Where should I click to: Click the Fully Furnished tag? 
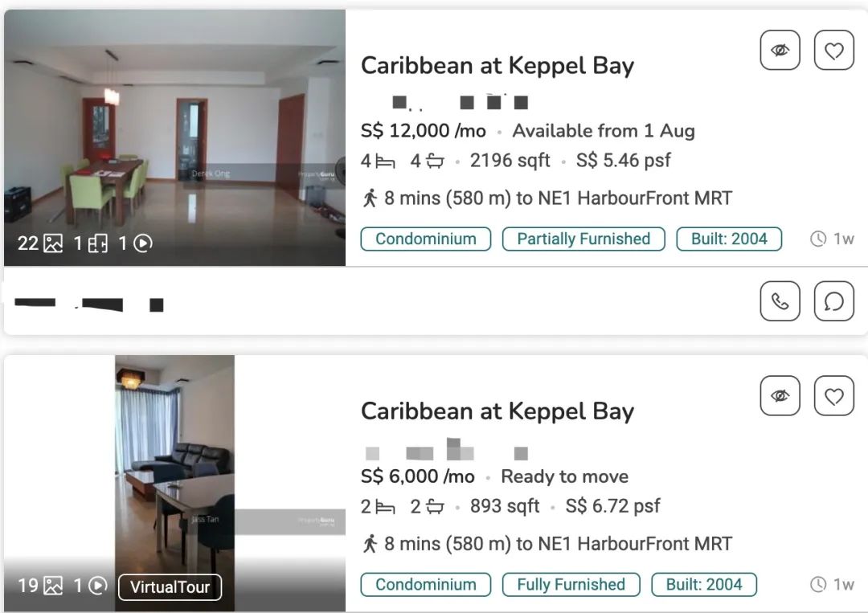pos(571,584)
